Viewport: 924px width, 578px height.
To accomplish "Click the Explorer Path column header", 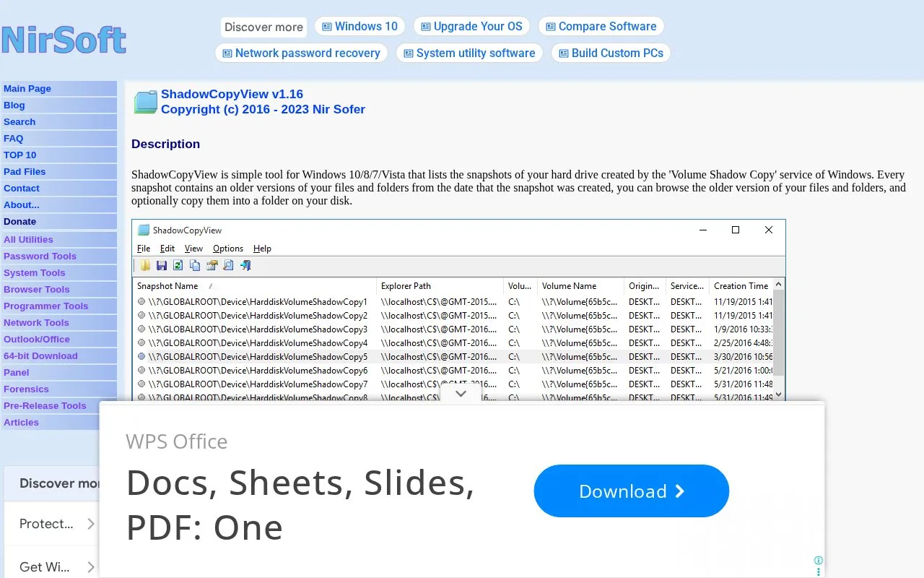I will click(x=440, y=286).
